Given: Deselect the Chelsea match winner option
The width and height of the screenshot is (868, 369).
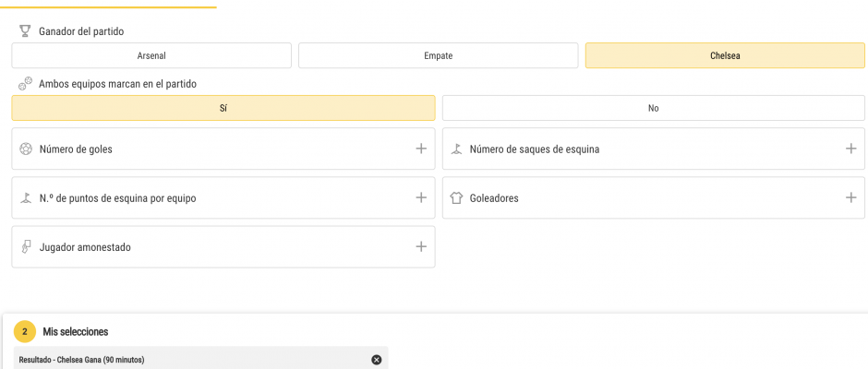Looking at the screenshot, I should (x=725, y=56).
